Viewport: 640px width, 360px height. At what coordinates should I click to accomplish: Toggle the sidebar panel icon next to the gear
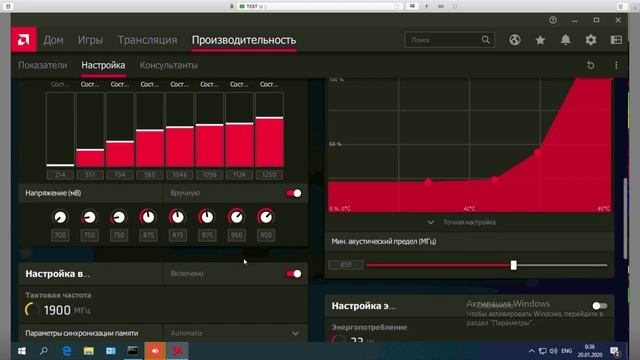pos(616,40)
